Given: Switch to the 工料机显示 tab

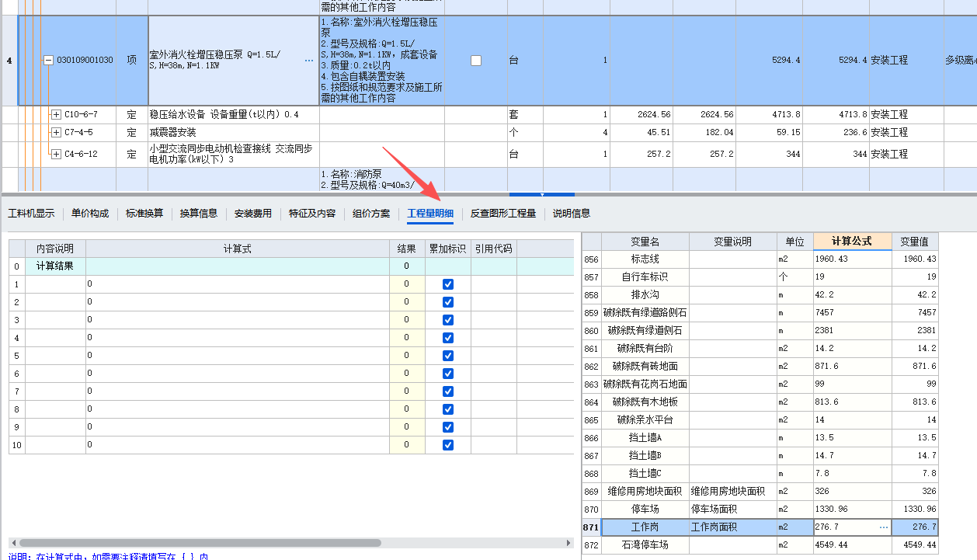Looking at the screenshot, I should (x=31, y=214).
